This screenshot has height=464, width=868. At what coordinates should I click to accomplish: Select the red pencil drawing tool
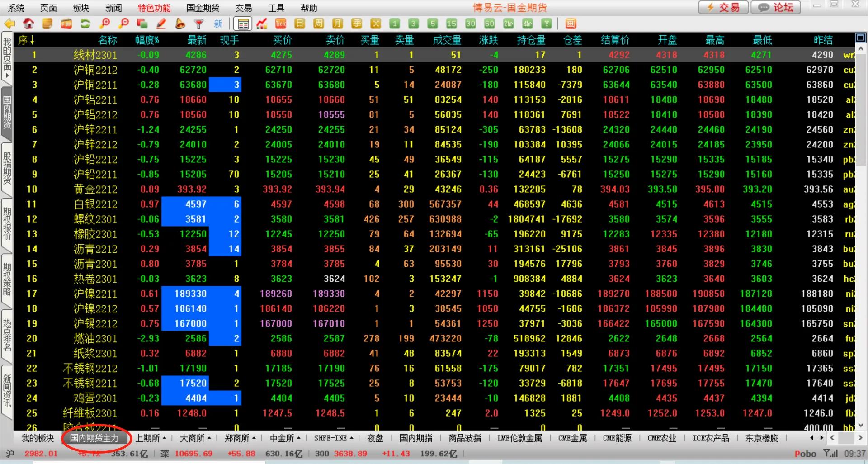161,24
